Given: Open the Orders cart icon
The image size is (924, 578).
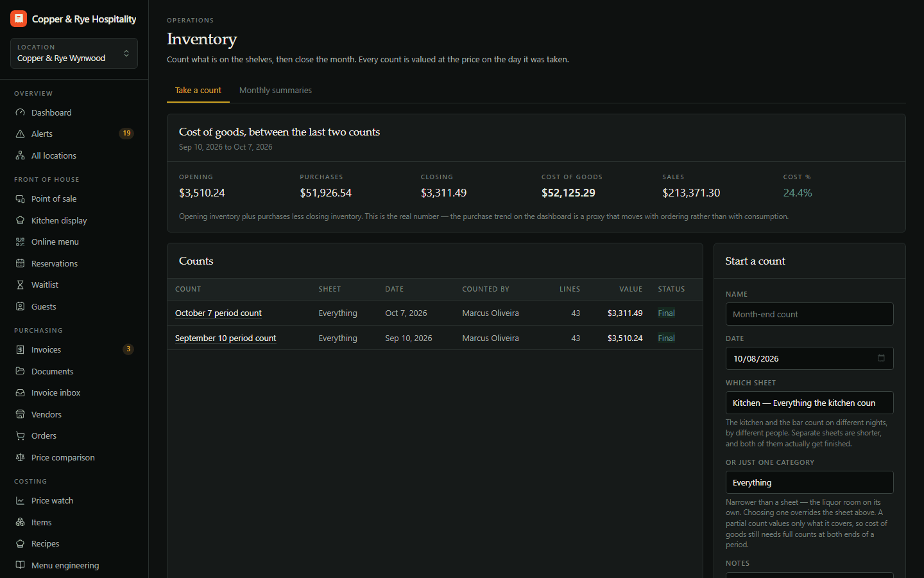Looking at the screenshot, I should (x=20, y=435).
